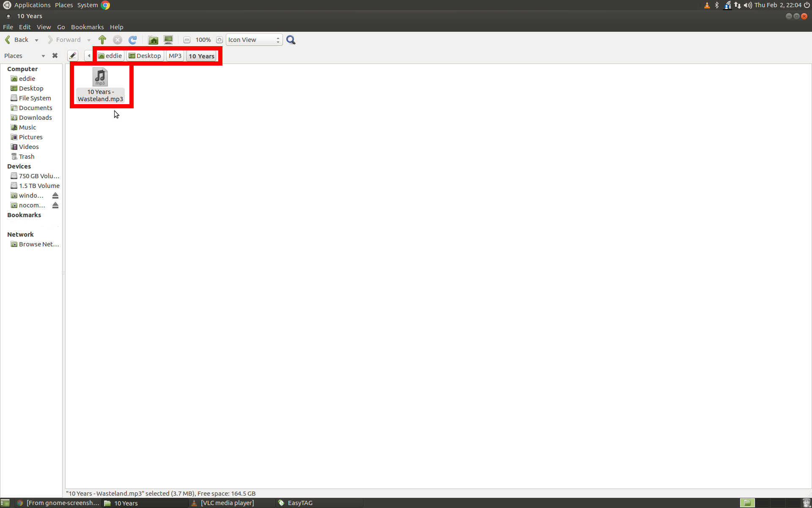Click the green Up arrow icon
Image resolution: width=812 pixels, height=508 pixels.
[x=102, y=40]
